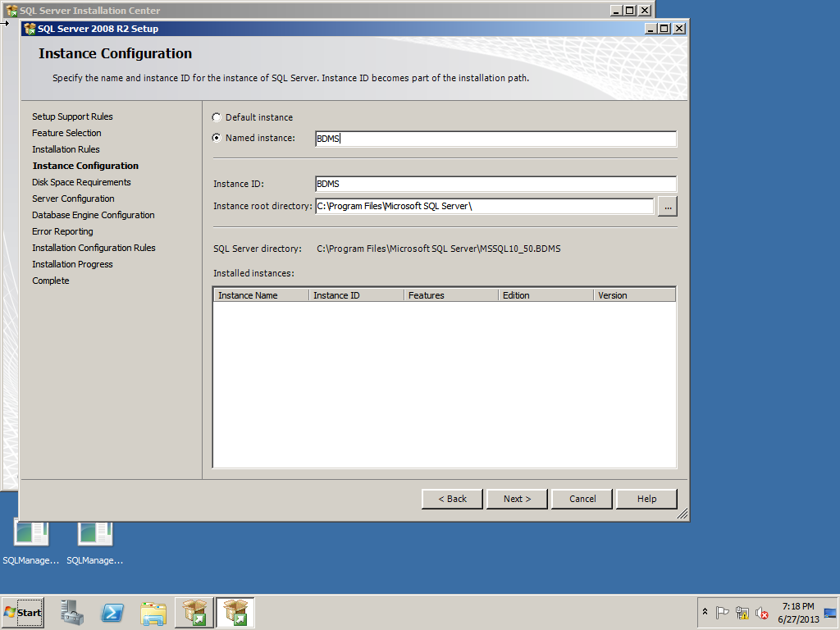Open Server Manager from taskbar
The image size is (840, 630).
(x=72, y=612)
